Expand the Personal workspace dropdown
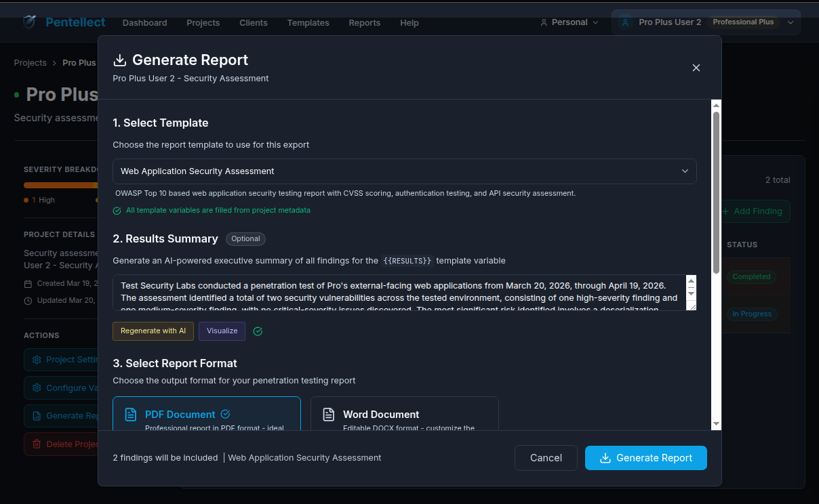Image resolution: width=819 pixels, height=504 pixels. click(570, 22)
